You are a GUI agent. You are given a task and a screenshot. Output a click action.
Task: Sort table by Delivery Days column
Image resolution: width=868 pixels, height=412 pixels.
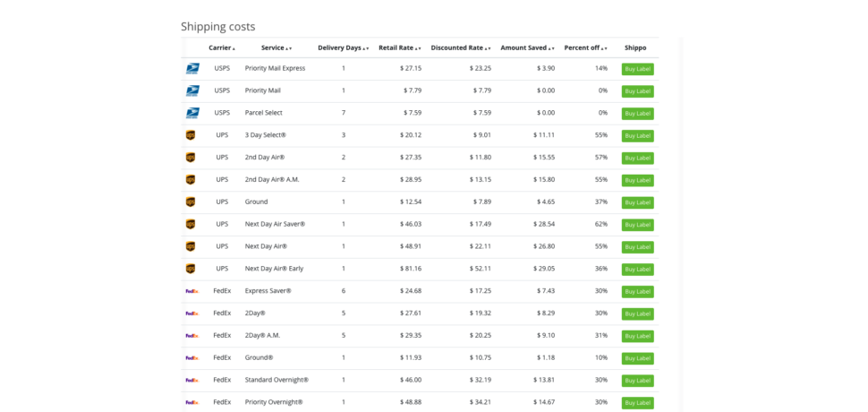pos(344,47)
